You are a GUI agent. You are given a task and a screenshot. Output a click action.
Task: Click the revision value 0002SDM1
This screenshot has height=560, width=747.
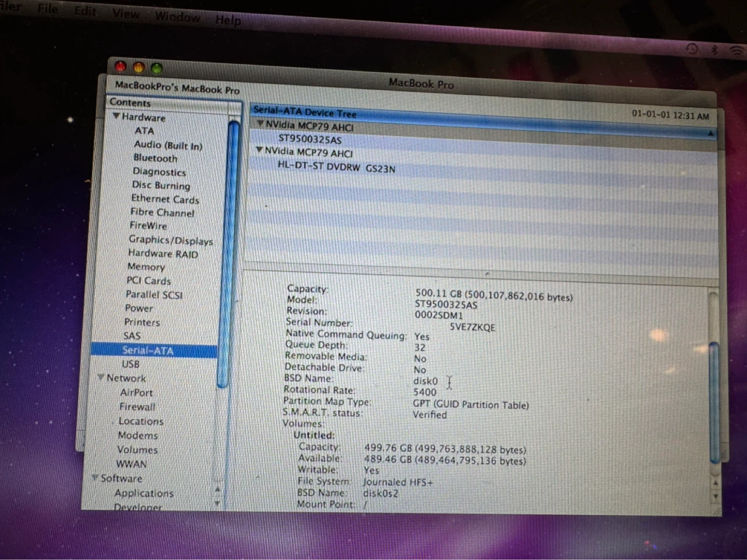[x=438, y=315]
